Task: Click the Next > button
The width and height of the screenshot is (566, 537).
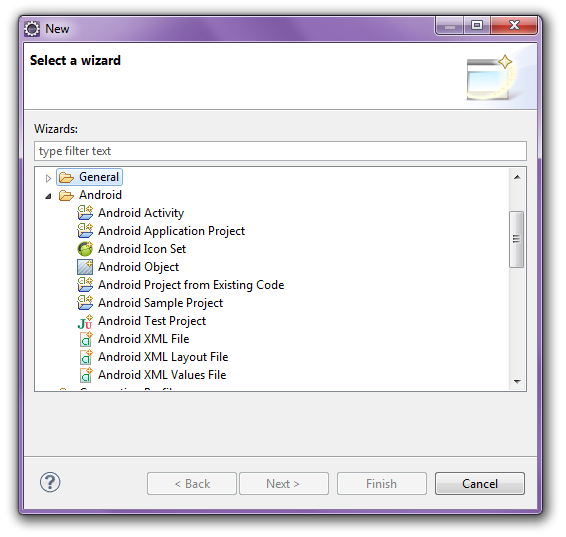Action: [284, 484]
